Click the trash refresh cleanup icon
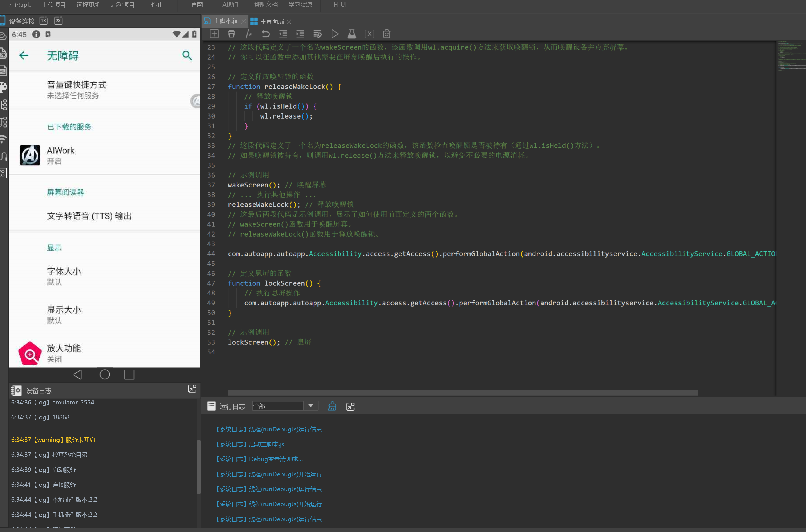 tap(387, 34)
